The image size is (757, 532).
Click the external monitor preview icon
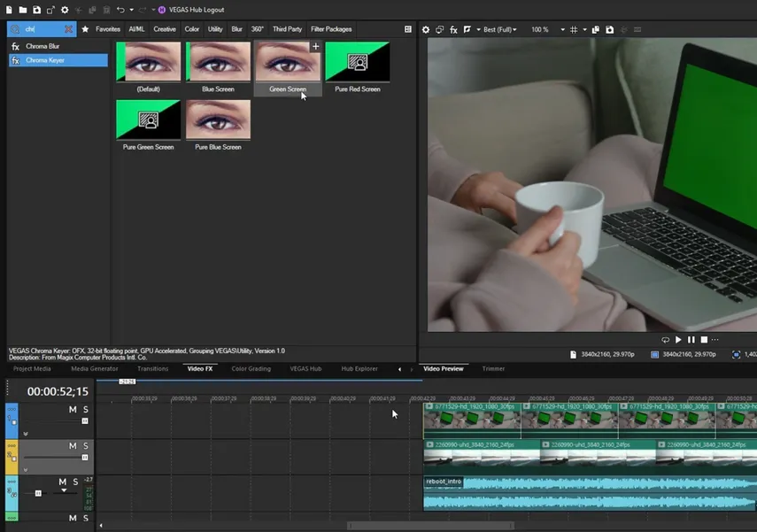tap(439, 30)
